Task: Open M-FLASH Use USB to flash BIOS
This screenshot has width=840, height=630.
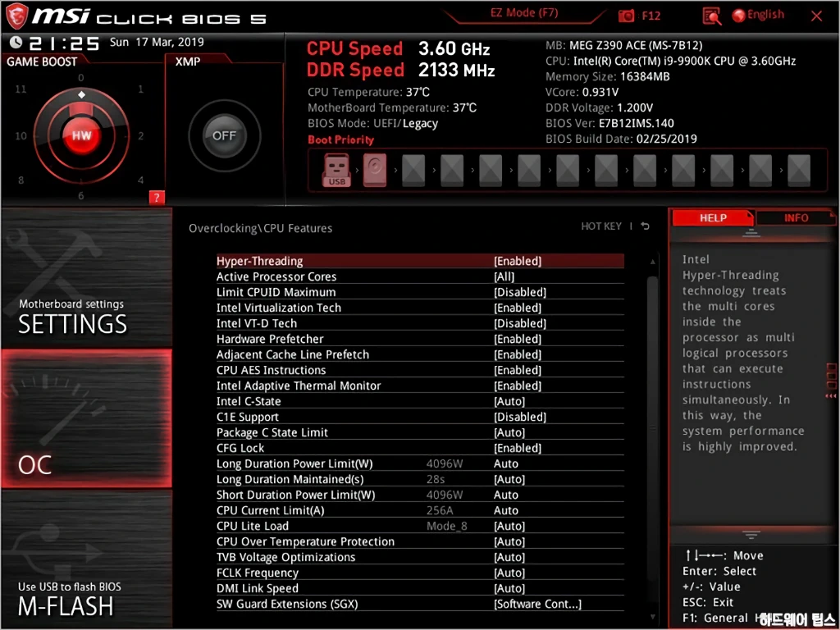Action: [87, 559]
